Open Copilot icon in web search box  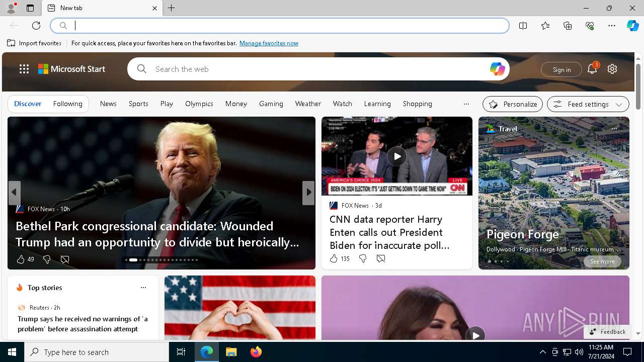pos(497,69)
